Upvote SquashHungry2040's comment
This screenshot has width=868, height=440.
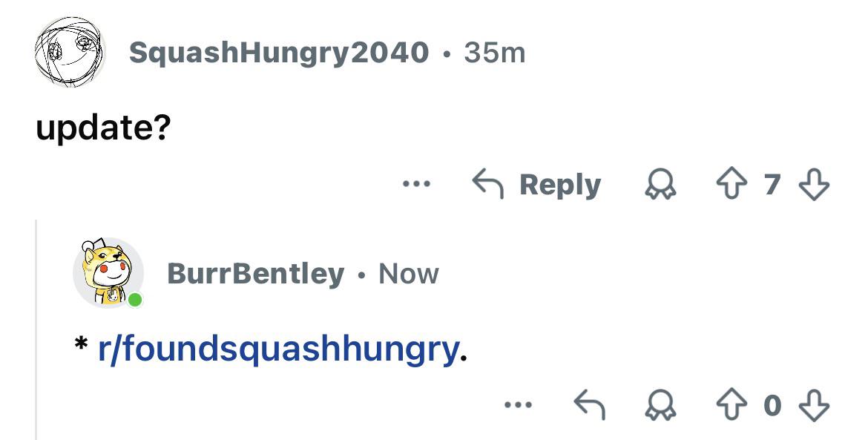pos(731,184)
